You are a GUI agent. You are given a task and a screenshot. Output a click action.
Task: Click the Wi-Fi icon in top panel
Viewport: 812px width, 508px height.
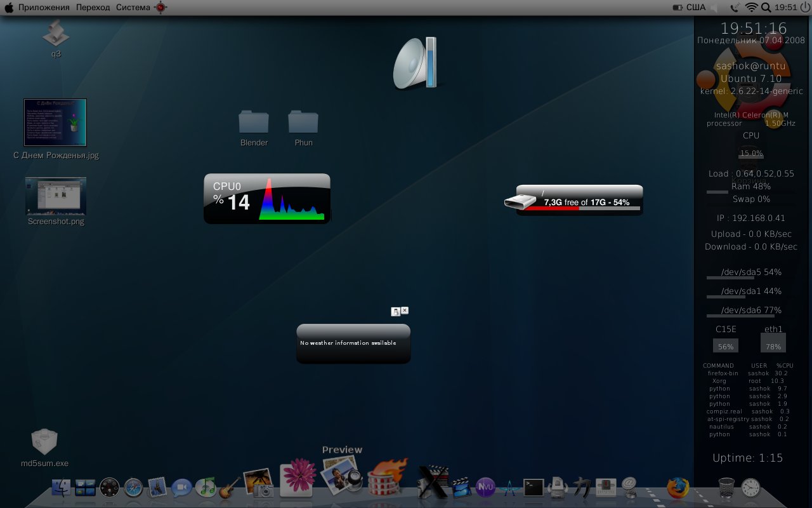coord(752,8)
